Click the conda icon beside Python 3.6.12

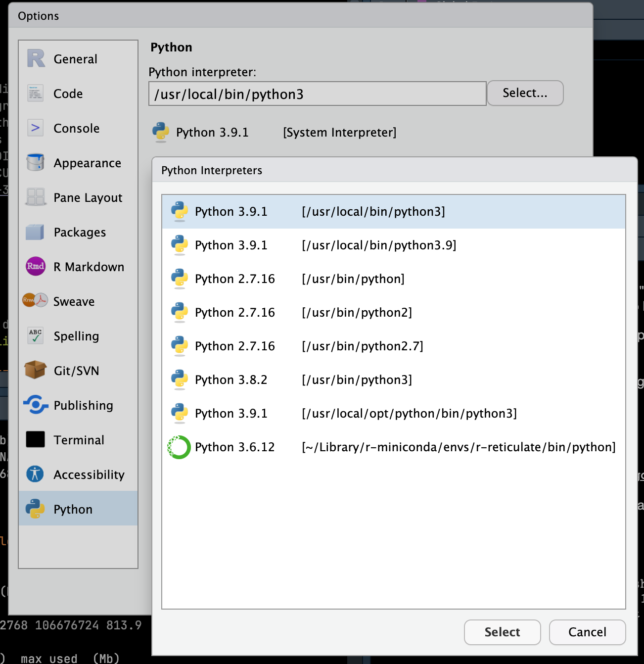coord(179,447)
